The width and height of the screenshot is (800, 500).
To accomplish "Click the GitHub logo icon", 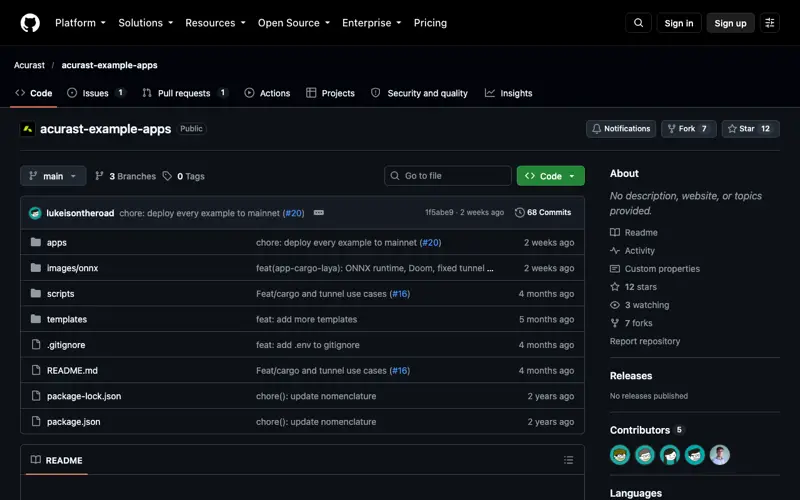I will pyautogui.click(x=30, y=23).
